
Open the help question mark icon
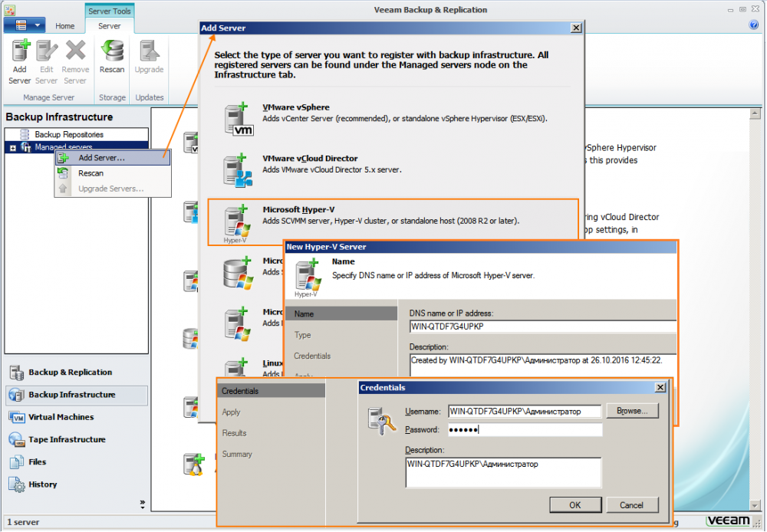[x=754, y=25]
